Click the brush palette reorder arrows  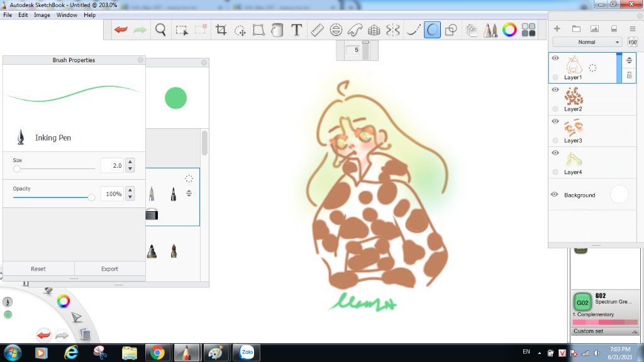tap(189, 194)
